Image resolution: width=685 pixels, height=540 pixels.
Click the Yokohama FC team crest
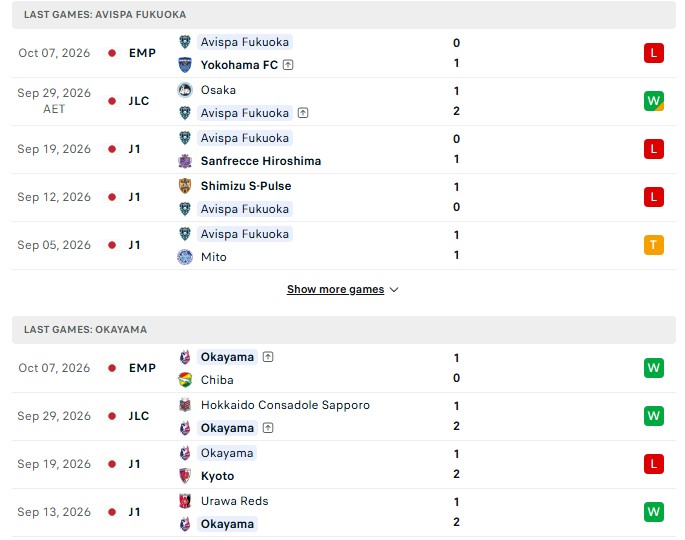[x=185, y=65]
